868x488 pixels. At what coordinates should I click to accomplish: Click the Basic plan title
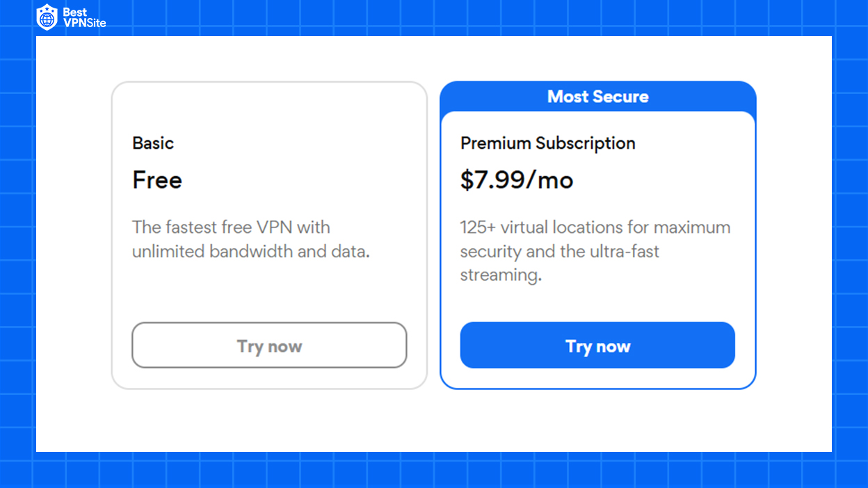[x=153, y=143]
